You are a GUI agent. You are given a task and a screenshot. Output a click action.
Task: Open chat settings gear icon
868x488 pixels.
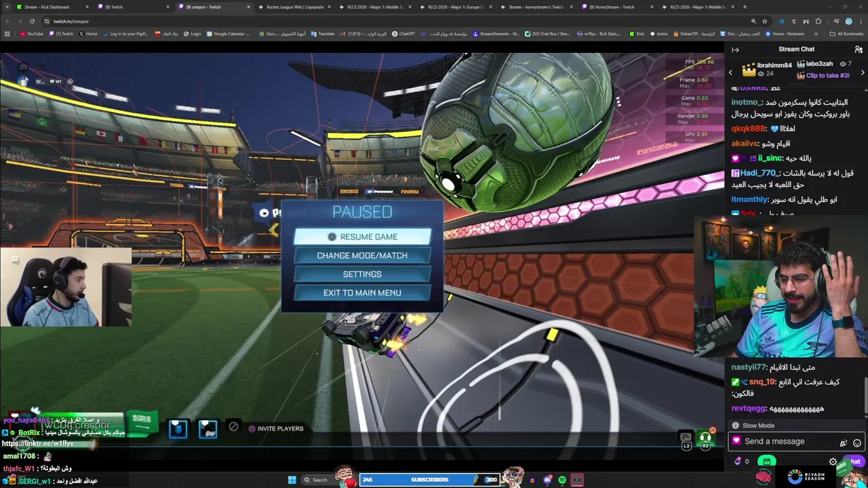pyautogui.click(x=833, y=462)
